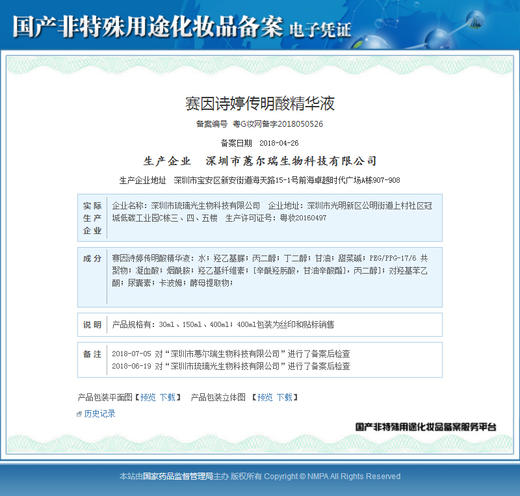Viewport: 520px width, 496px height.
Task: Click the header title 国产非特殊用途化妆品备案
Action: point(148,26)
